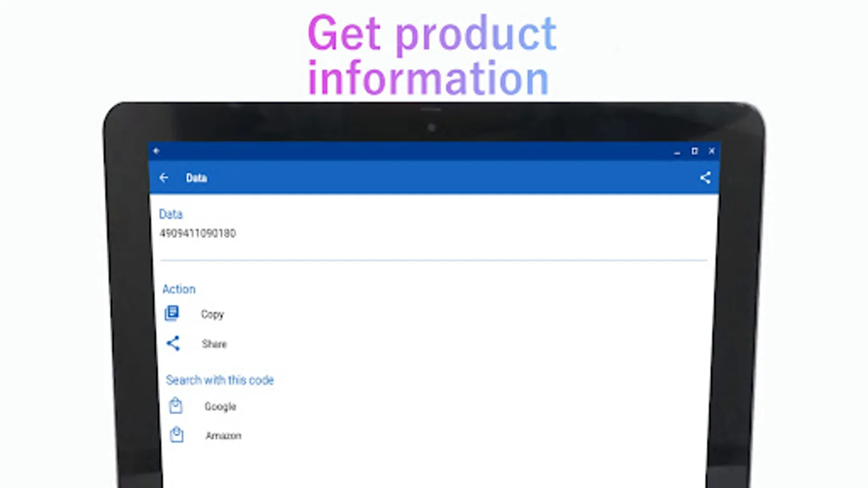Click the Action section header
Image resolution: width=868 pixels, height=488 pixels.
(x=179, y=288)
